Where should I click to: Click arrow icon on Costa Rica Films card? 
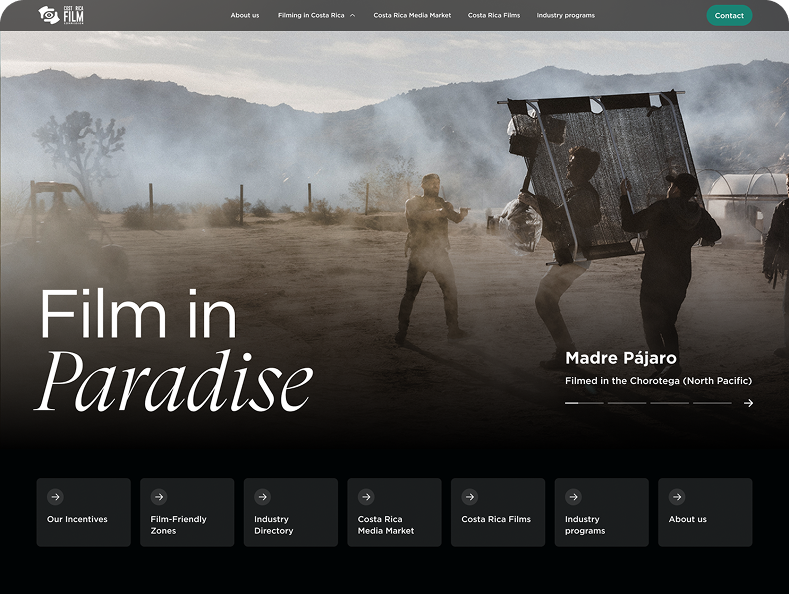(x=470, y=497)
